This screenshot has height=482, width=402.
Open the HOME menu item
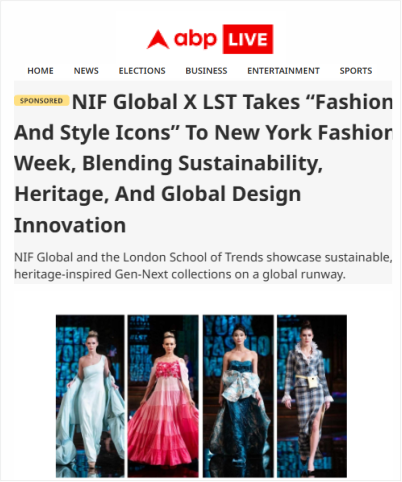(40, 71)
